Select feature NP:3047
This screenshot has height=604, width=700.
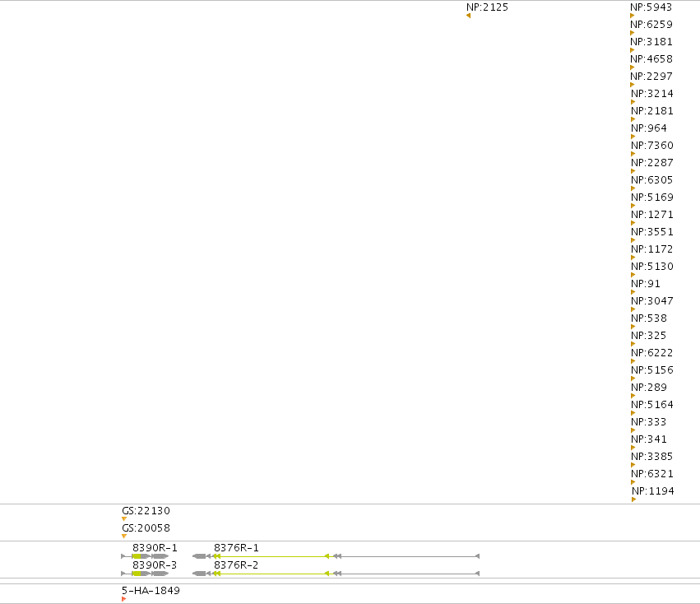[651, 301]
